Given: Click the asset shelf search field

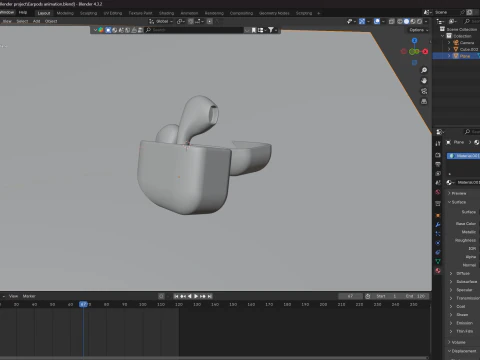Looking at the screenshot, I should [194, 30].
